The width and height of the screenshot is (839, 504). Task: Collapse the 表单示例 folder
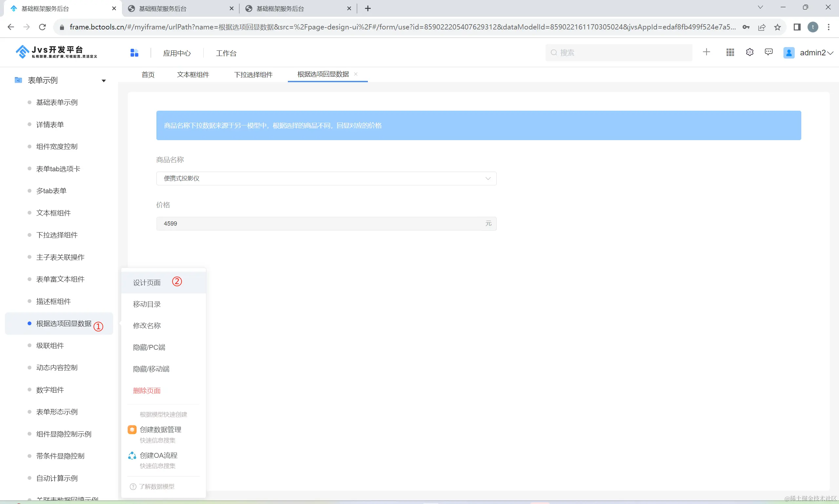coord(104,81)
